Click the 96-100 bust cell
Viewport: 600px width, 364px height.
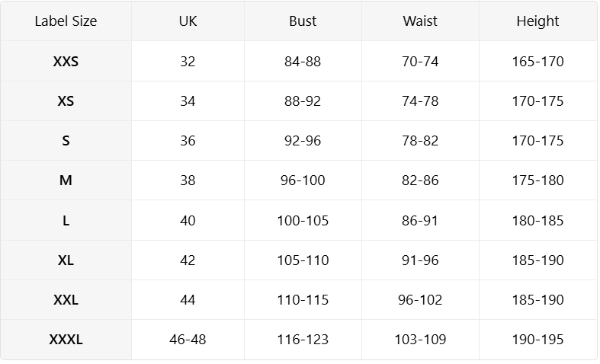pos(303,180)
